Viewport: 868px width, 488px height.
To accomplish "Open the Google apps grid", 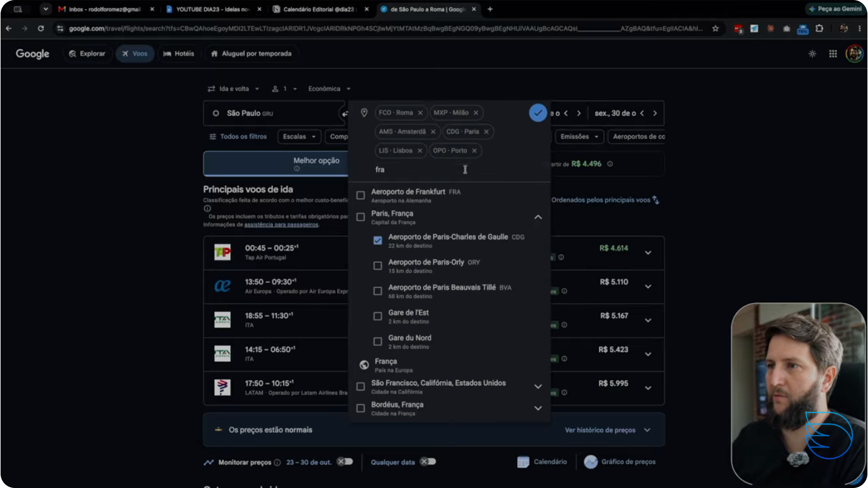I will pos(833,54).
